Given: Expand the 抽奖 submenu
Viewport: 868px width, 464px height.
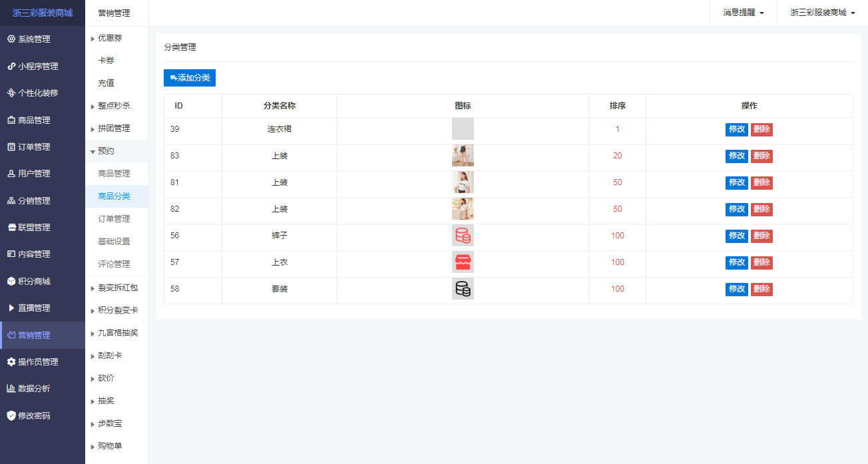Looking at the screenshot, I should [116, 401].
